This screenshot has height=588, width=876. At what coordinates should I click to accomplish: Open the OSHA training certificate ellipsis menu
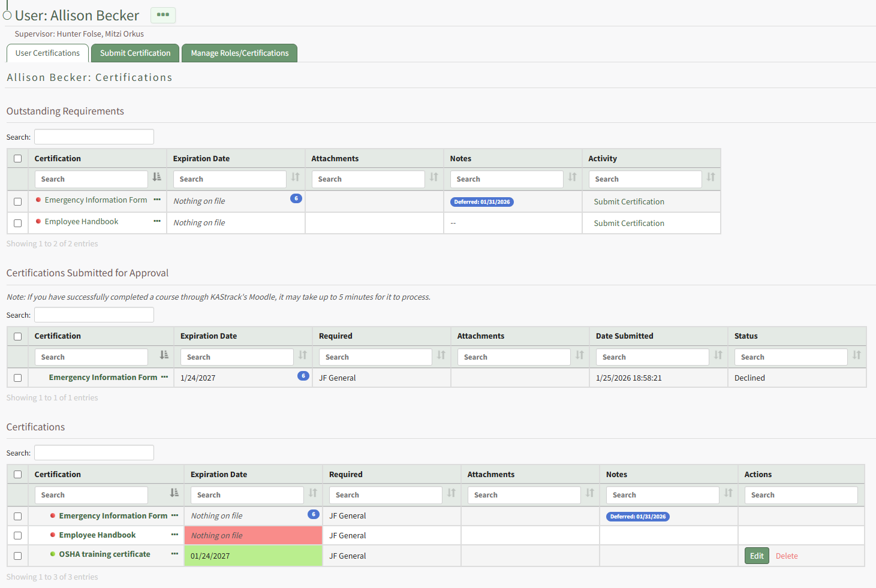pyautogui.click(x=174, y=554)
